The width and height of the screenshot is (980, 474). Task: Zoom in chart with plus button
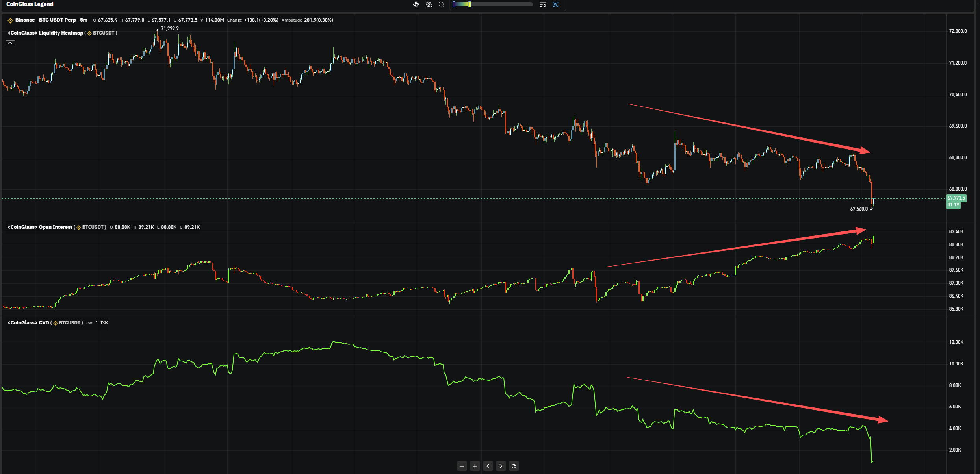pyautogui.click(x=475, y=466)
